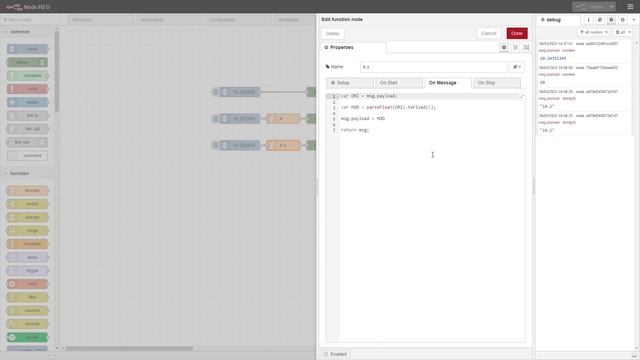Open the Deploy button dropdown arrow

coord(611,7)
